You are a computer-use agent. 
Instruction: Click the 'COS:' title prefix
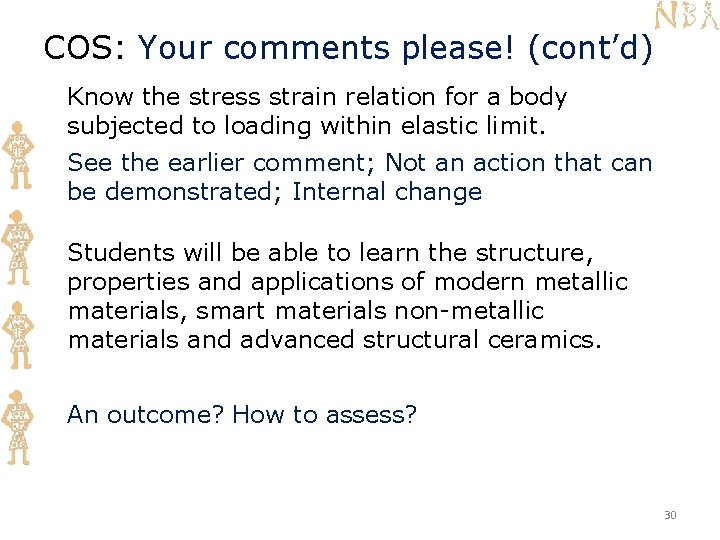pyautogui.click(x=84, y=47)
